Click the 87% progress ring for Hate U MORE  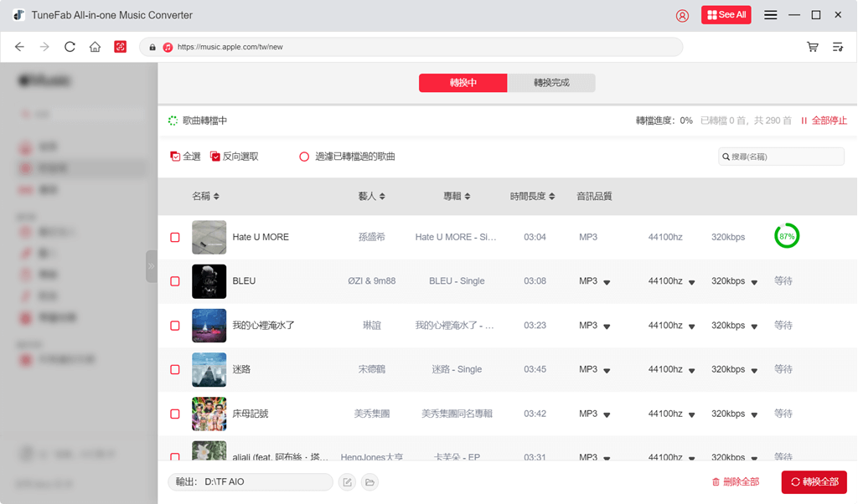pyautogui.click(x=787, y=236)
